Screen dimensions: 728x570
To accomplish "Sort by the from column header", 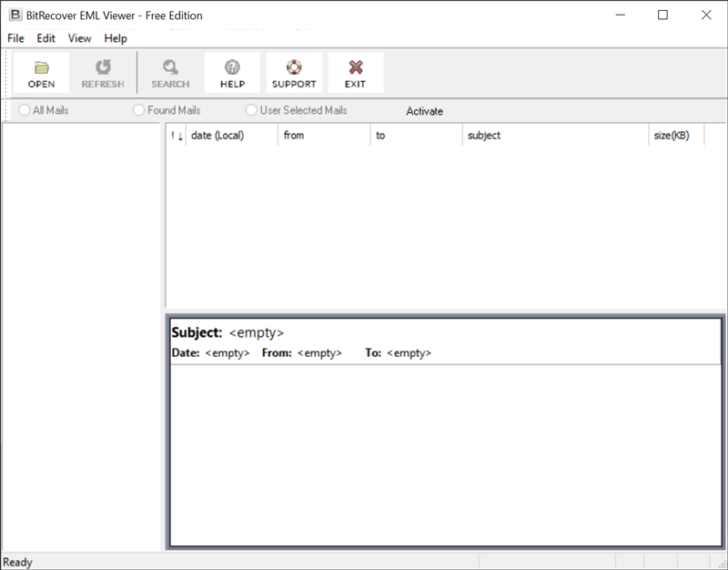I will 324,135.
